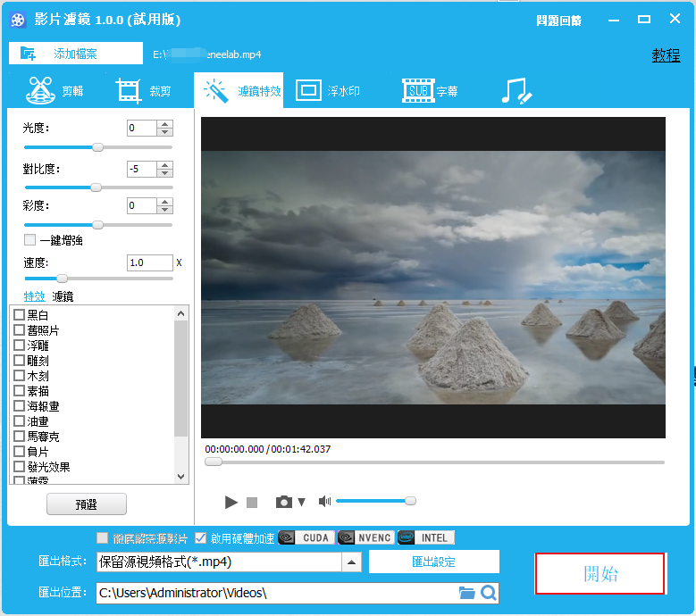
Task: Switch to the 字幕 subtitle tab
Action: 432,91
